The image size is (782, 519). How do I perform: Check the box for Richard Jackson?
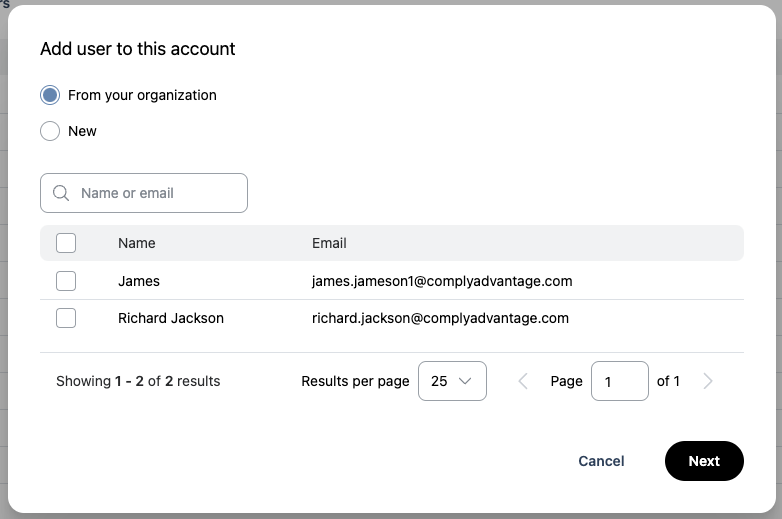click(66, 318)
